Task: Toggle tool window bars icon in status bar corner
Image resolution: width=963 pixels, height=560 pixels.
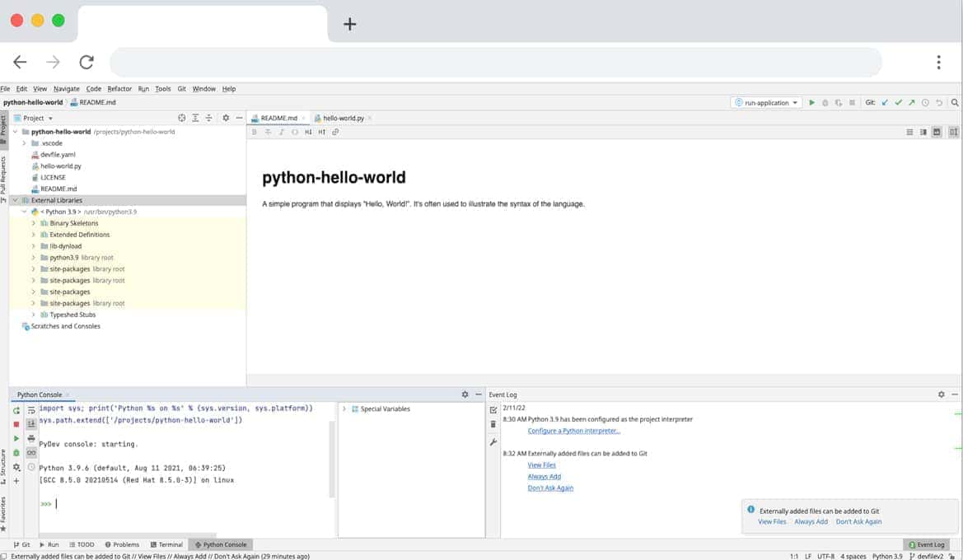Action: (4, 556)
